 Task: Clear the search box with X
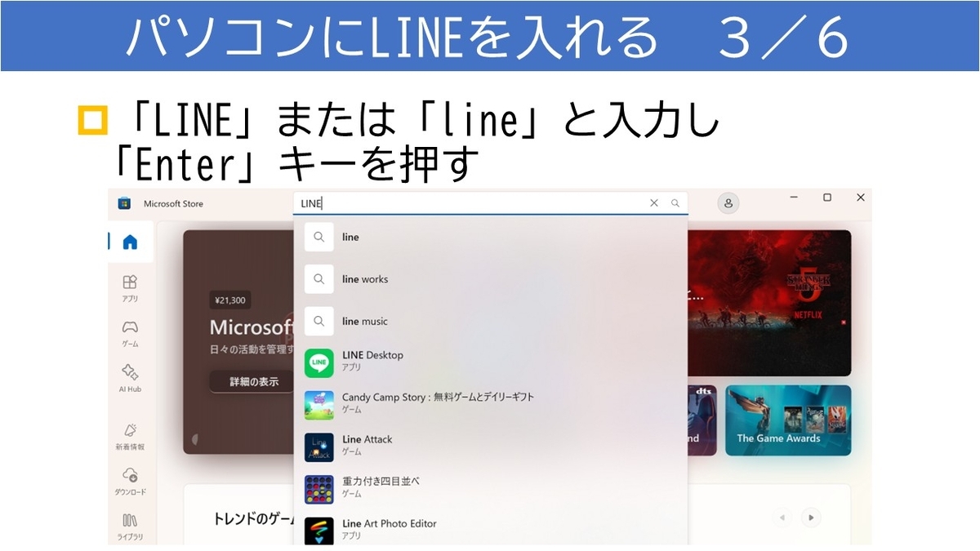[x=653, y=203]
